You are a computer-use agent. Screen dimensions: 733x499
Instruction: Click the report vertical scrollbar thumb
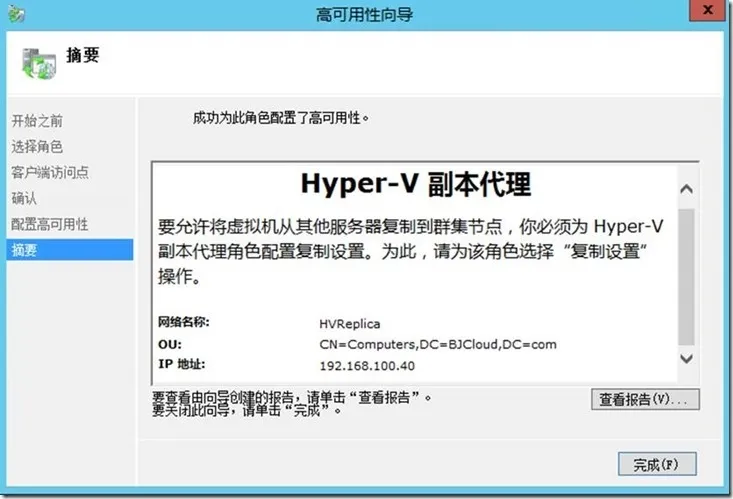point(686,277)
